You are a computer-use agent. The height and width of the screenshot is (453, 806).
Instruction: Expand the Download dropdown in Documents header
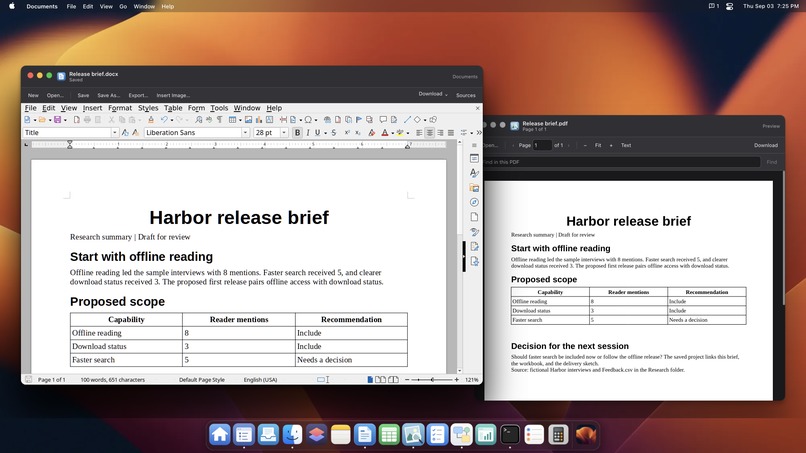coord(433,94)
